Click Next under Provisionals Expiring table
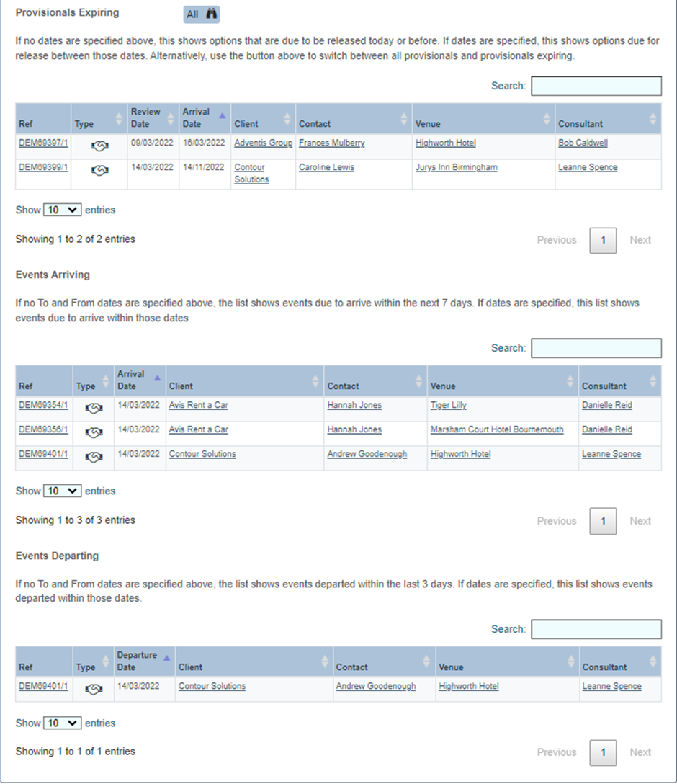This screenshot has width=677, height=784. 640,240
